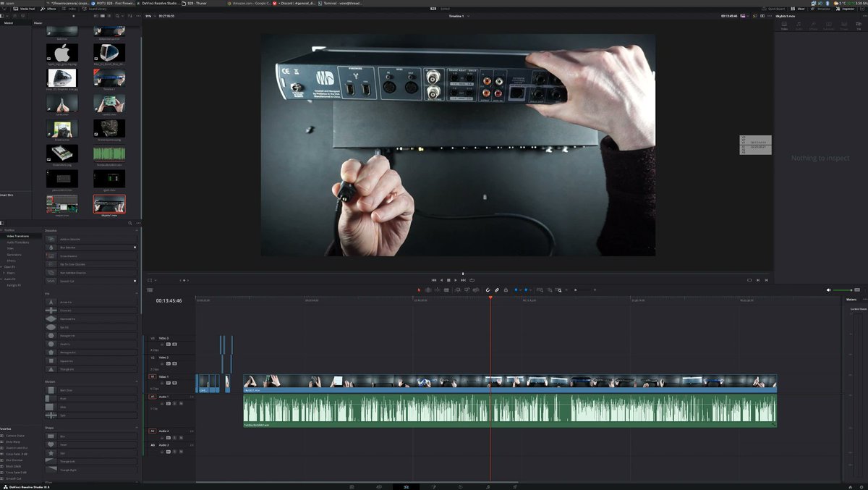
Task: Jump to the first frame
Action: (x=434, y=279)
